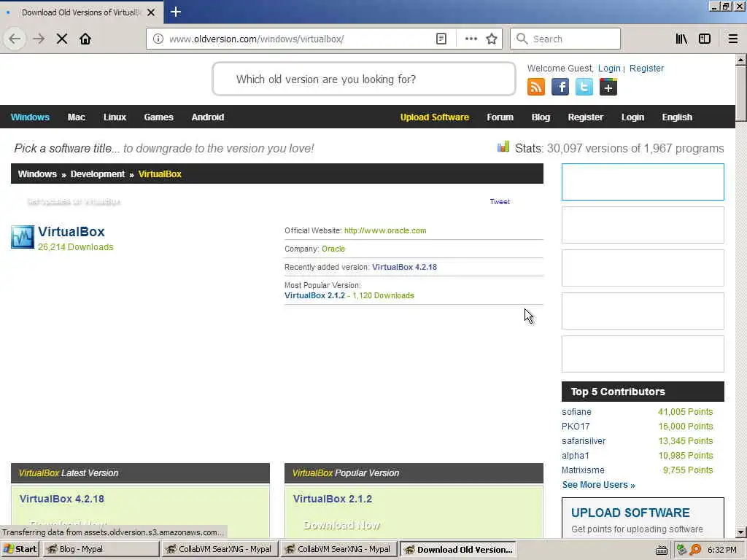This screenshot has height=560, width=747.
Task: Click keyboard icon in system tray
Action: (x=661, y=550)
